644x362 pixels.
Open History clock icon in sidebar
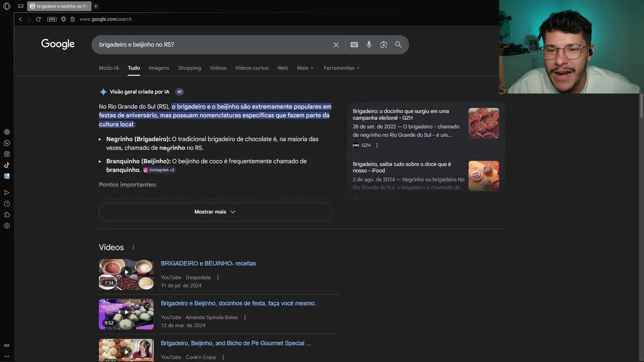[7, 204]
